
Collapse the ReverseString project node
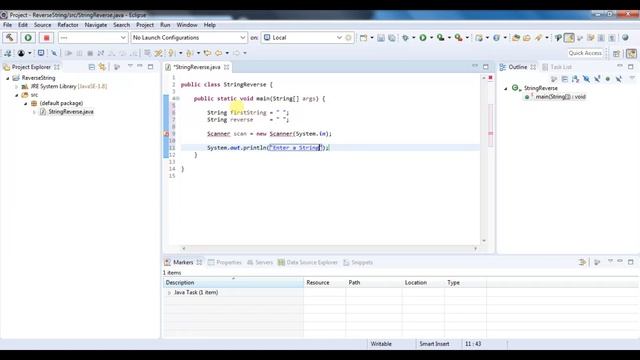pos(7,78)
